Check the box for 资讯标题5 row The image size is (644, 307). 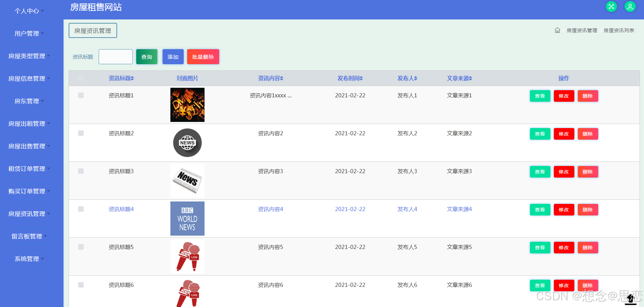point(81,247)
